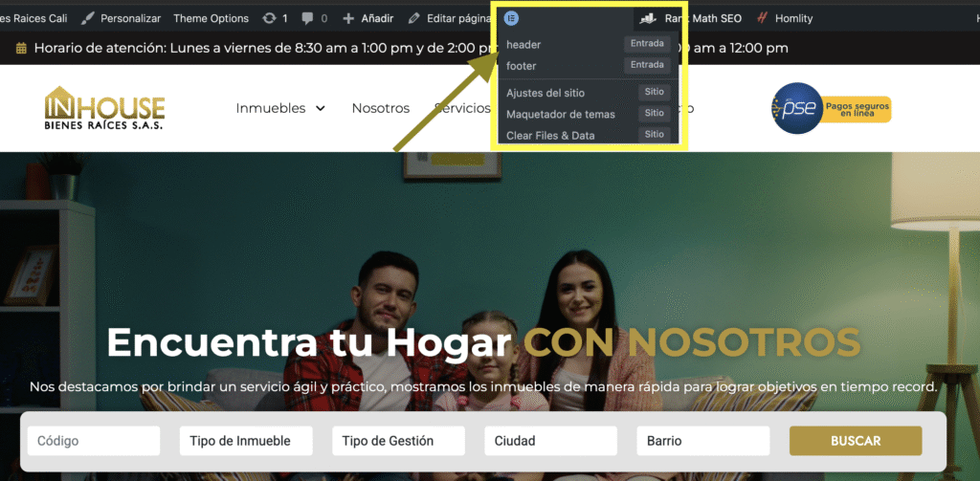This screenshot has width=980, height=481.
Task: Expand the Inmuebles menu chevron
Action: 320,109
